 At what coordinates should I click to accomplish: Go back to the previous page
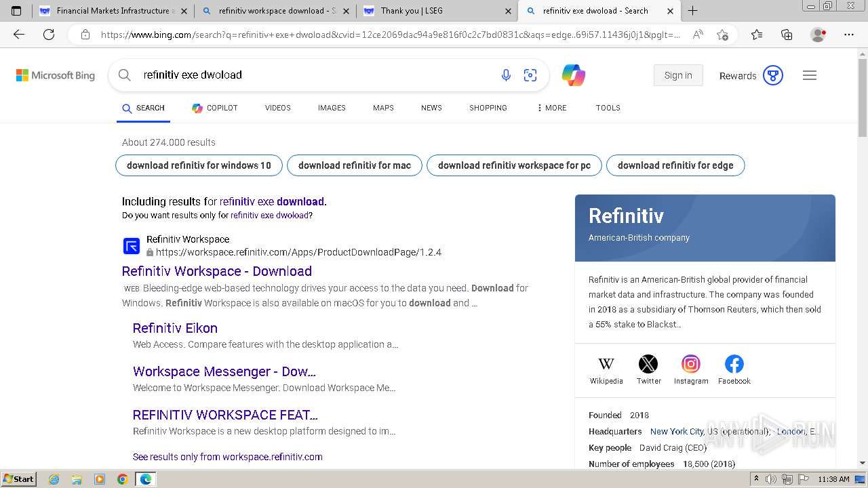coord(19,35)
